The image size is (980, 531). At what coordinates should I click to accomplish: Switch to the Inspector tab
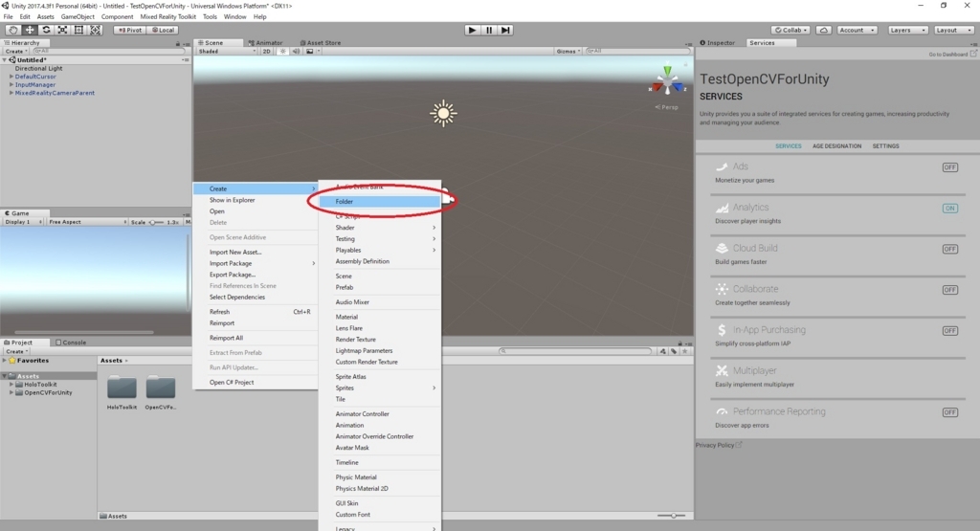(718, 43)
